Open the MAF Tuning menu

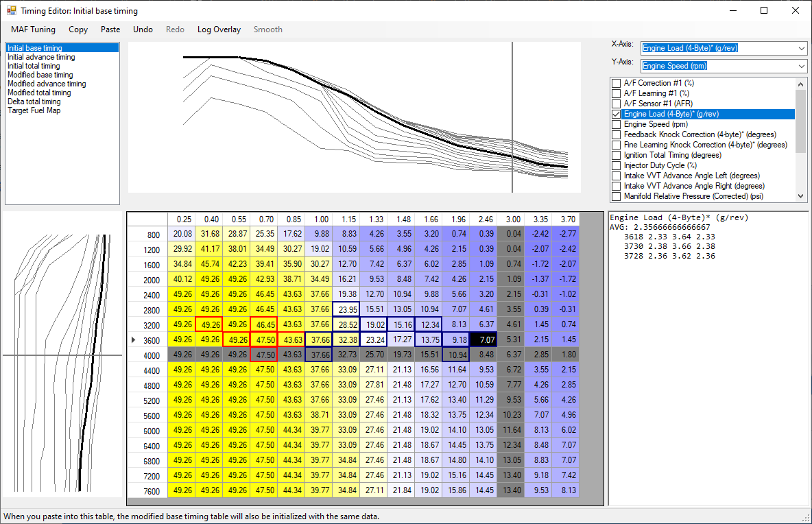[33, 29]
